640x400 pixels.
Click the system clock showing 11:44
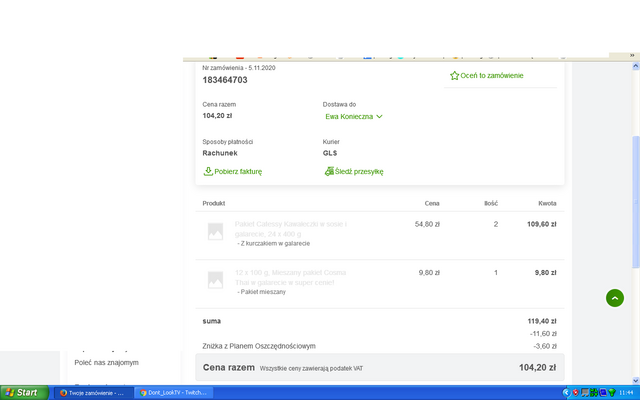pyautogui.click(x=627, y=393)
